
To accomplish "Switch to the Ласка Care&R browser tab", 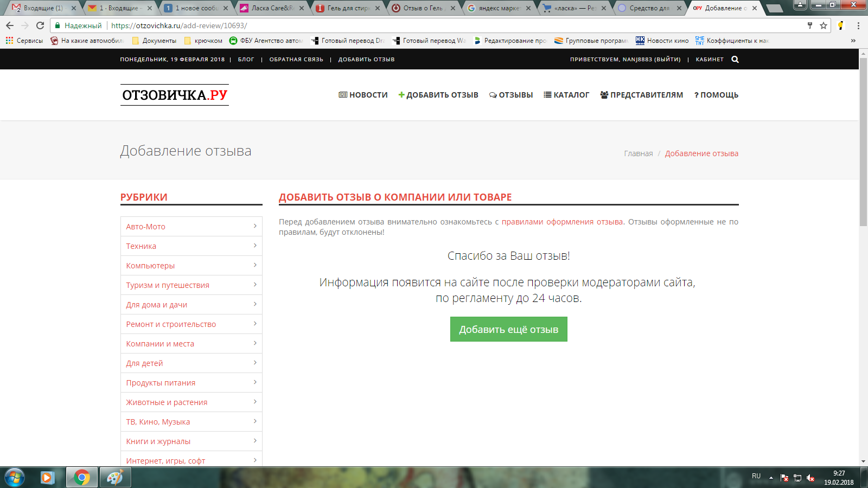I will click(x=271, y=8).
